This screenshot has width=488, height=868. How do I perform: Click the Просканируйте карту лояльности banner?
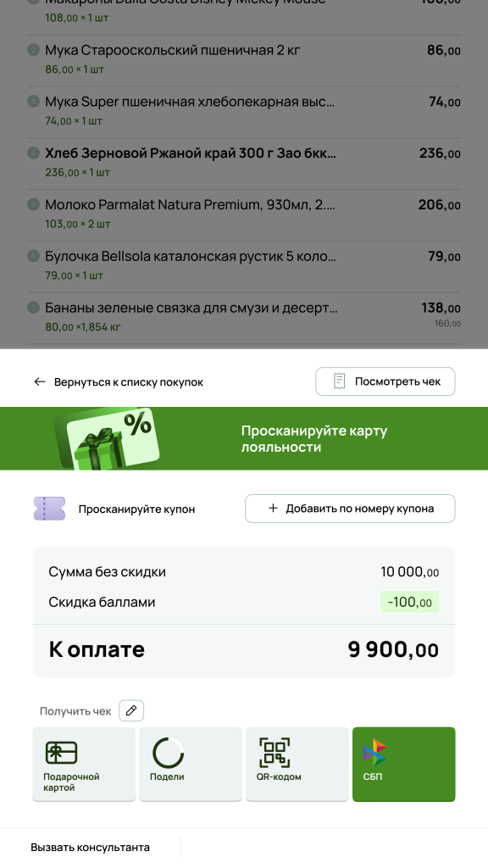coord(244,438)
